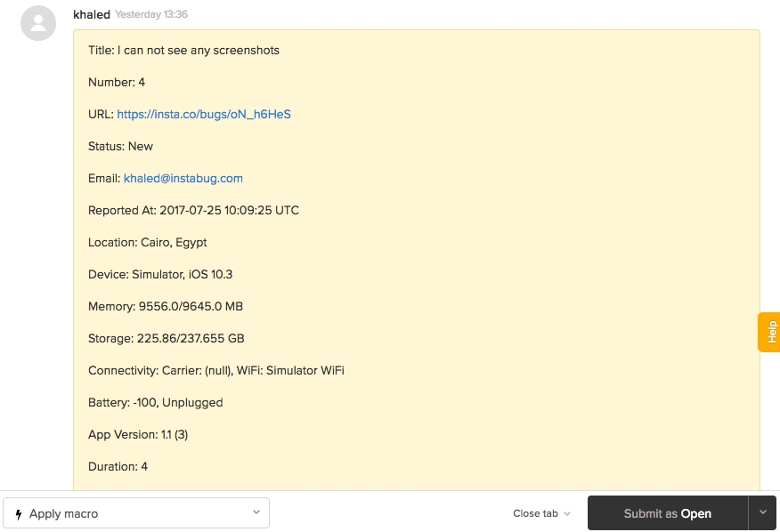The image size is (780, 532).
Task: Click the App Version 1.1 (3) line
Action: click(138, 434)
